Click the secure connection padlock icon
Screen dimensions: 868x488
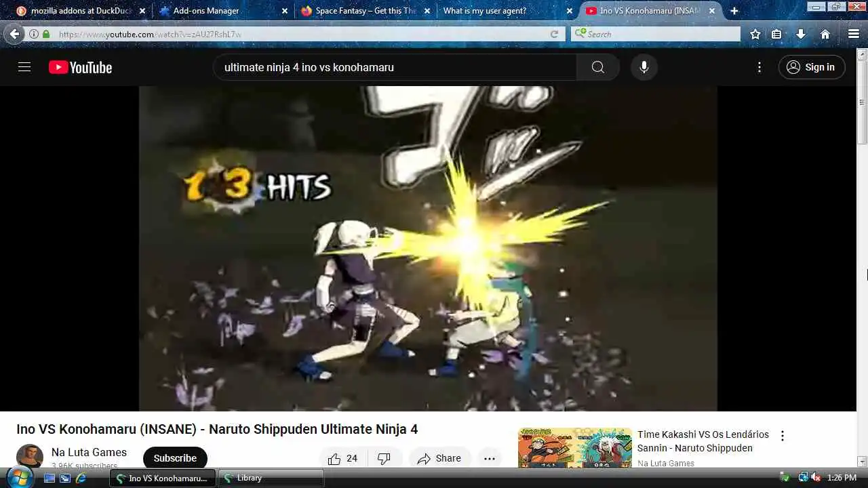tap(46, 34)
